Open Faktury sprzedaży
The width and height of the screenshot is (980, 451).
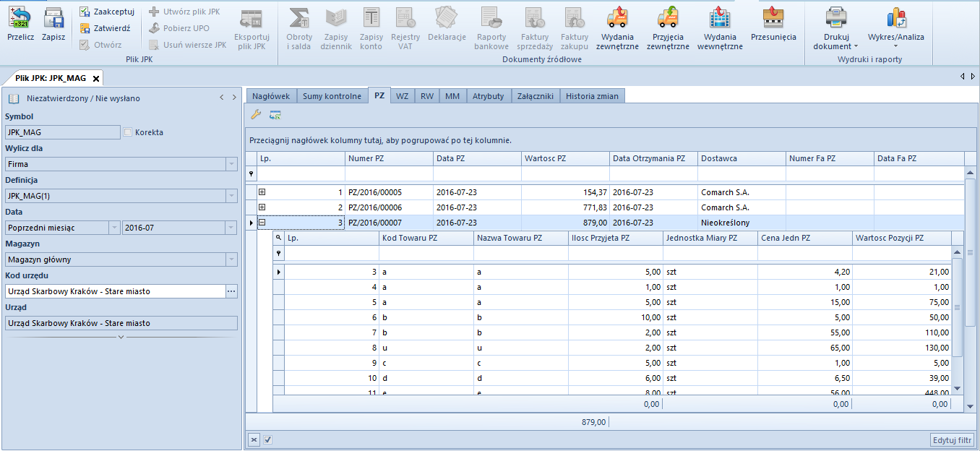point(535,29)
